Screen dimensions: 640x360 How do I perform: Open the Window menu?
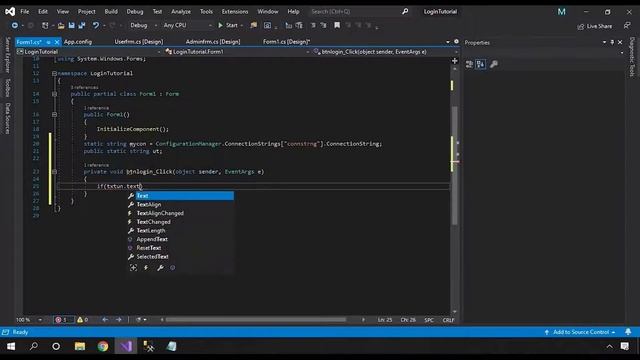tap(268, 11)
